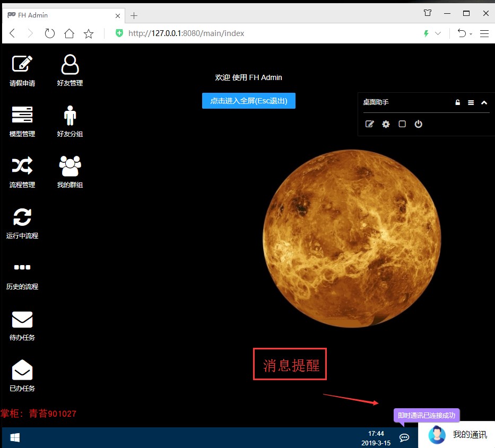Open 已办任务 completed tasks
The width and height of the screenshot is (495, 448).
point(22,376)
